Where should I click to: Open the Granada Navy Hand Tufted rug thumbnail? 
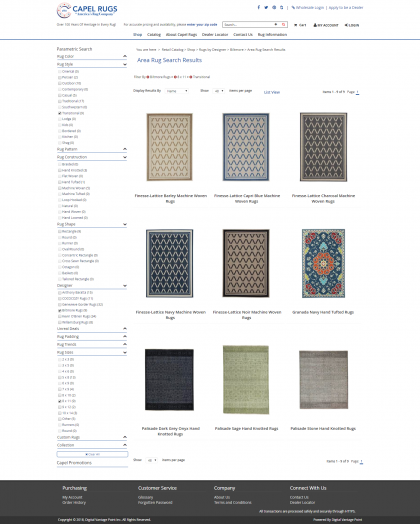point(323,263)
